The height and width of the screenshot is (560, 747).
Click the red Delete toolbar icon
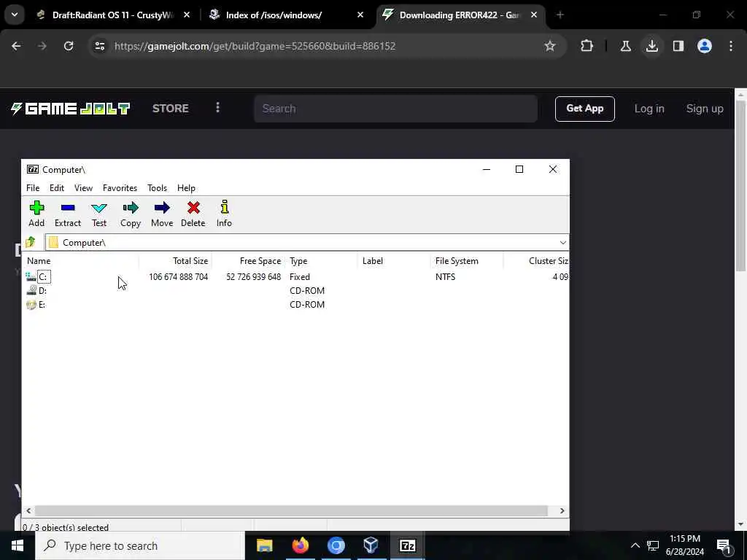coord(193,214)
